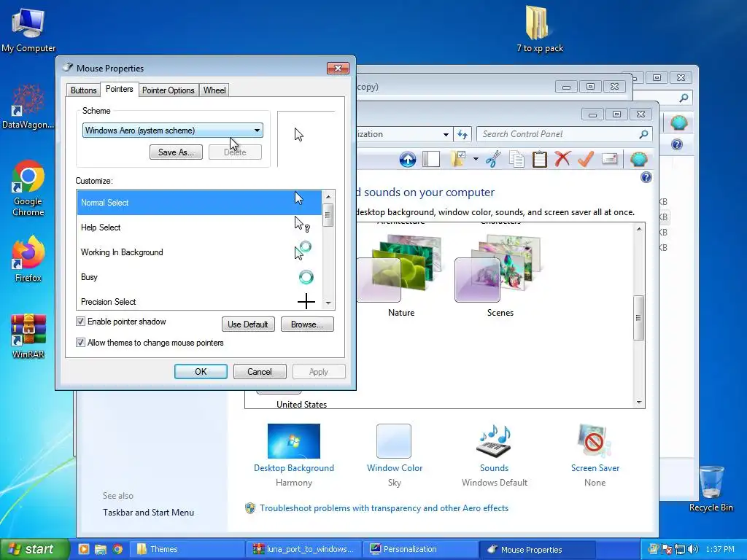Click the folder options icon in Personalization toolbar

pyautogui.click(x=458, y=159)
